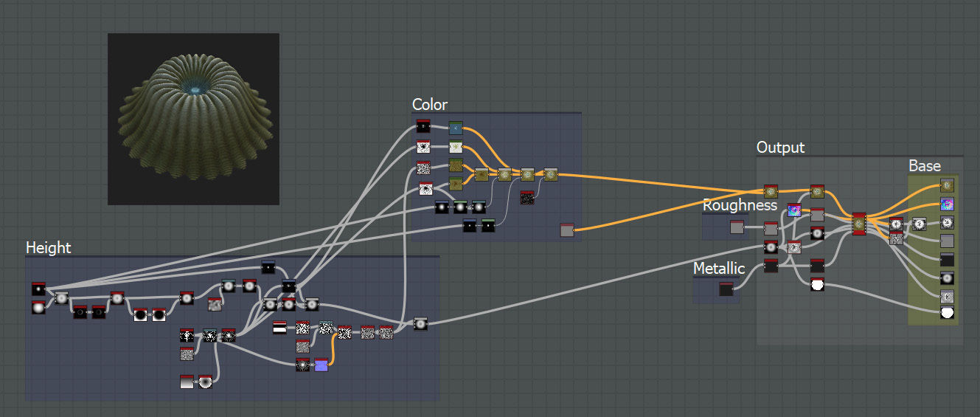The width and height of the screenshot is (980, 417).
Task: Select the rightmost node in the Height frame
Action: click(x=420, y=323)
